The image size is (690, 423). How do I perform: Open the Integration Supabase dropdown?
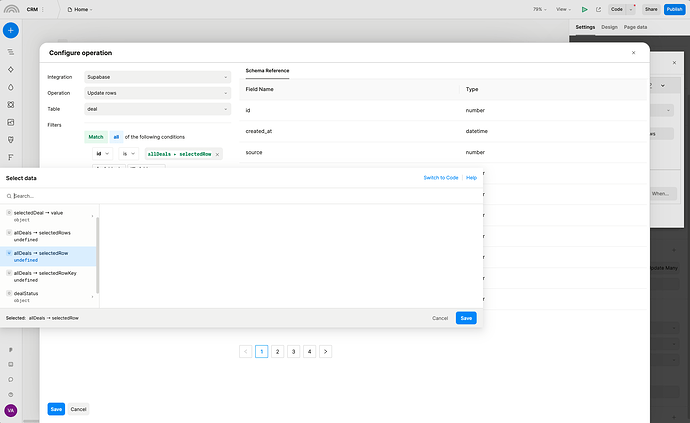[158, 76]
